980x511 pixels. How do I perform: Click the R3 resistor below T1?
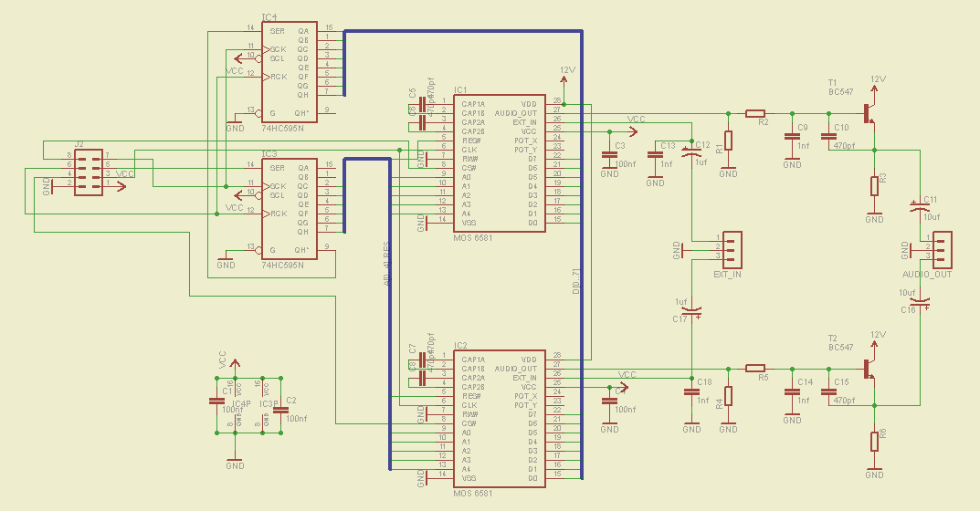click(x=874, y=185)
